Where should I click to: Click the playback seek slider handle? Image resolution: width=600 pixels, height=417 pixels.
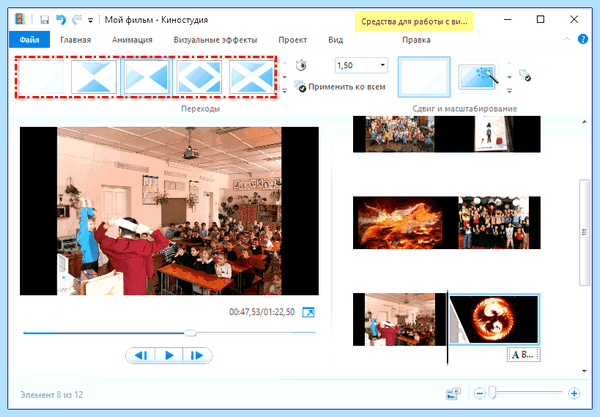click(190, 333)
